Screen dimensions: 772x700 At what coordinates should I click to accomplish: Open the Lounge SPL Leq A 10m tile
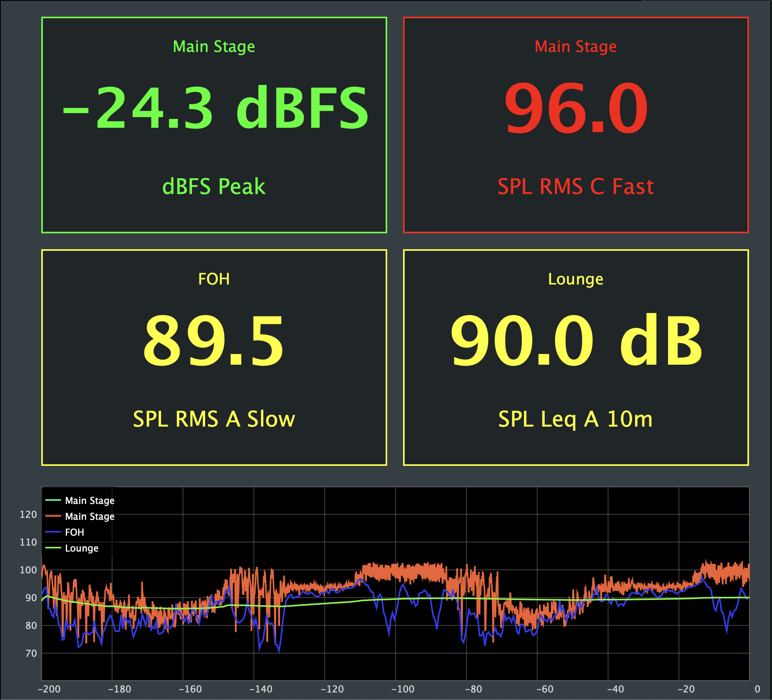click(x=576, y=358)
